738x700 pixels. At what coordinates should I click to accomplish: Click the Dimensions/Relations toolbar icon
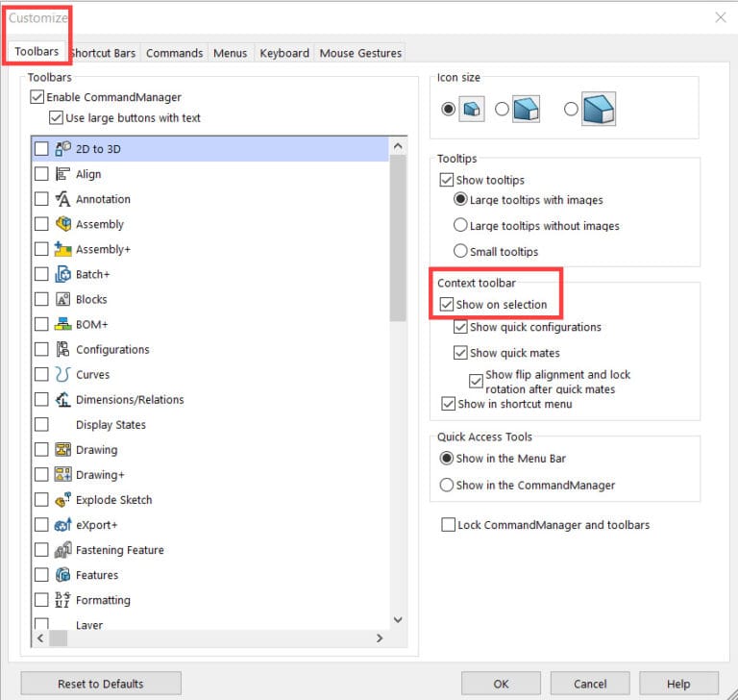(x=63, y=399)
